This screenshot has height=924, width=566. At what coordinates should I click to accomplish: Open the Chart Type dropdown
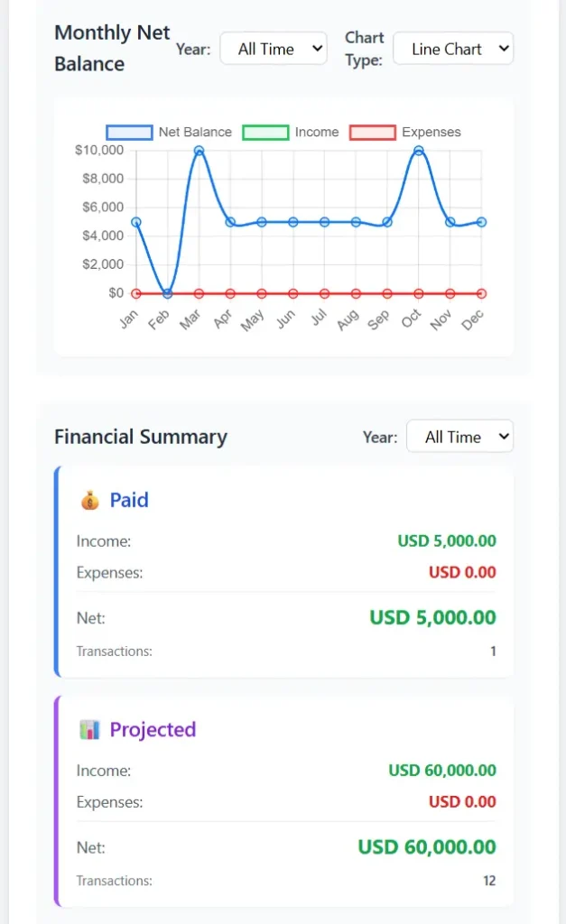tap(453, 49)
